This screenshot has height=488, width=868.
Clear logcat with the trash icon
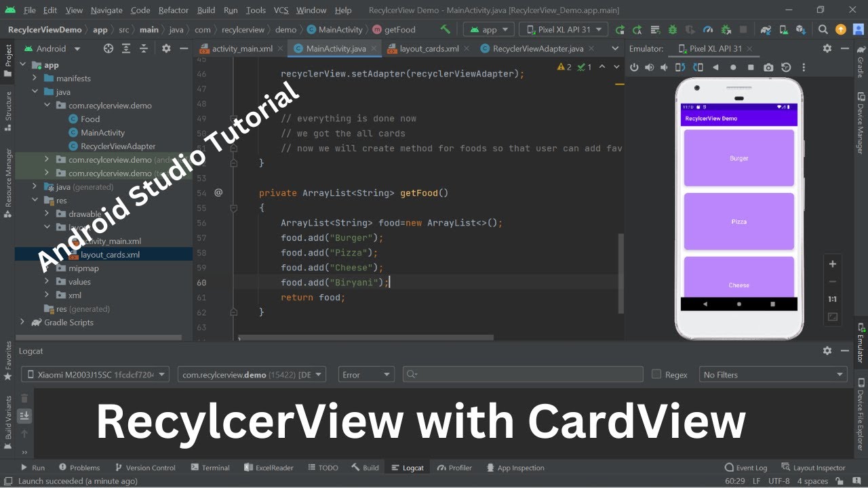coord(24,399)
